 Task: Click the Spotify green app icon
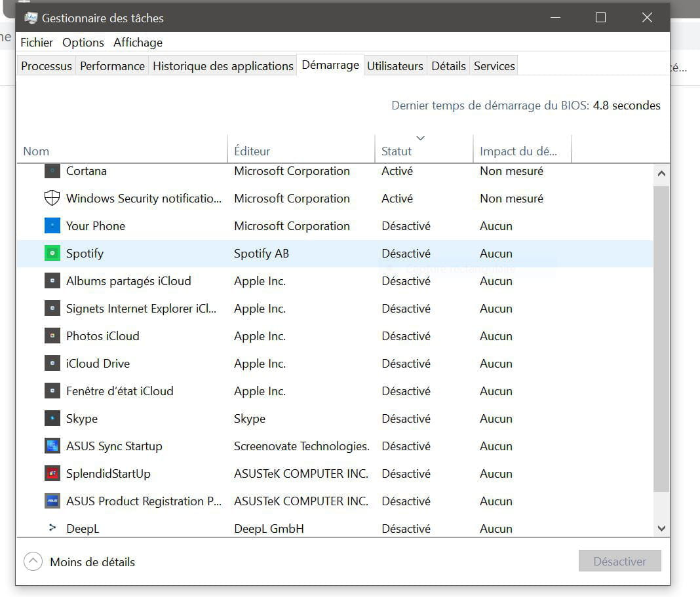click(52, 254)
